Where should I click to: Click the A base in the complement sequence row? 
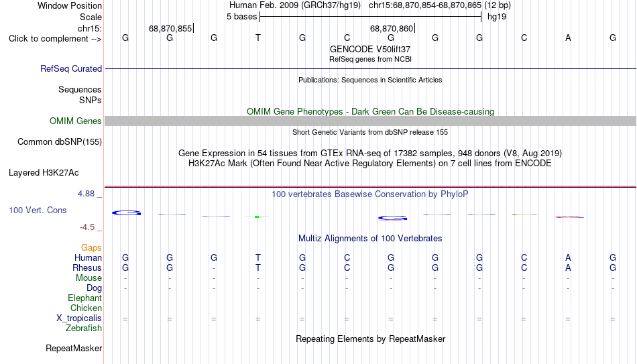point(568,38)
